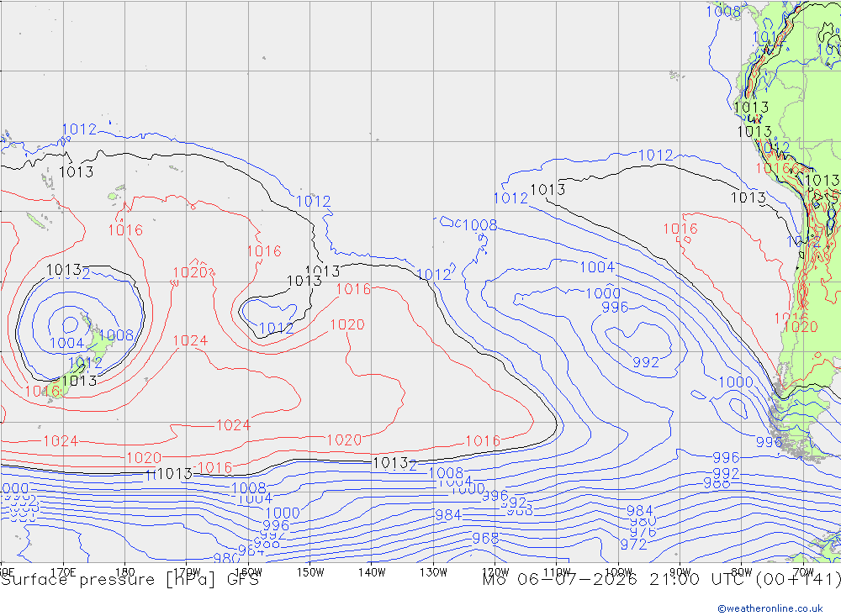Click the 90W longitude label

[680, 572]
